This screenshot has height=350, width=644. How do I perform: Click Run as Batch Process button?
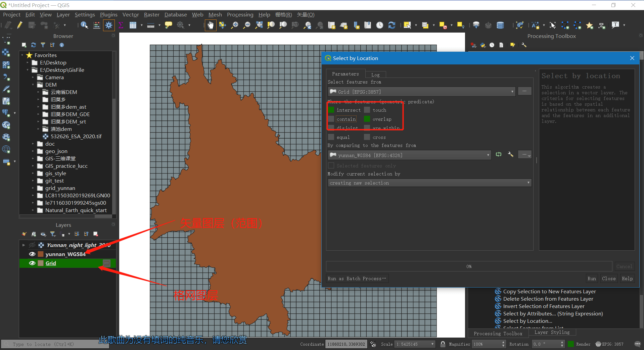pyautogui.click(x=357, y=279)
